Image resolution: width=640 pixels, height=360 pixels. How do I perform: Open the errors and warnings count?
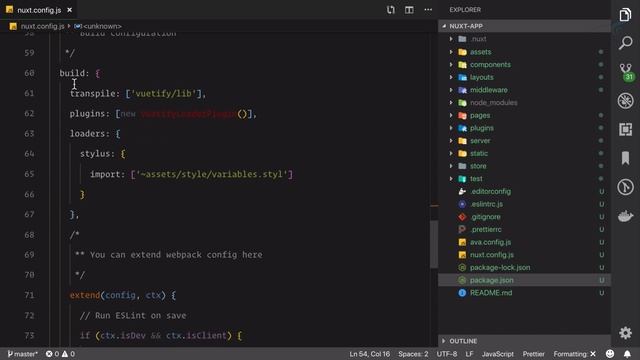(60, 354)
